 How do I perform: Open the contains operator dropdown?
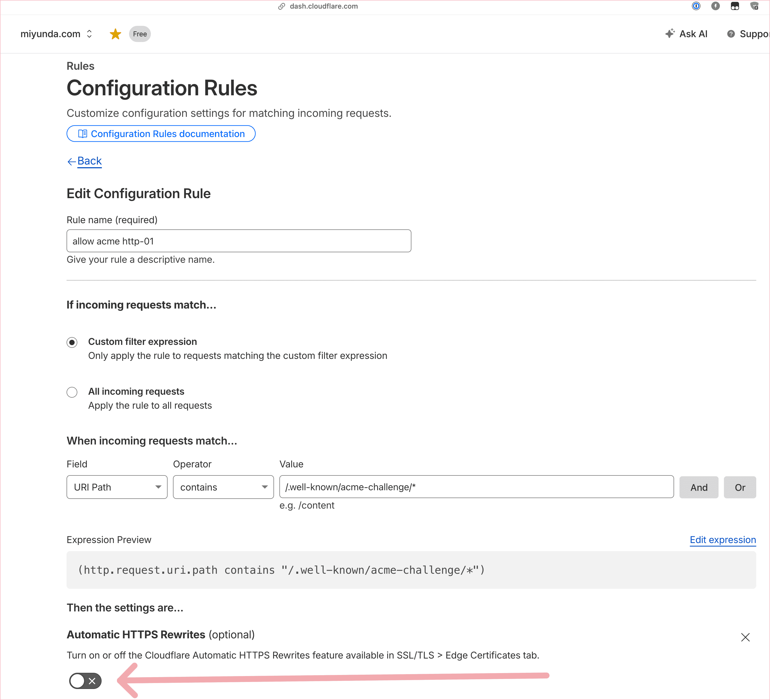coord(223,487)
